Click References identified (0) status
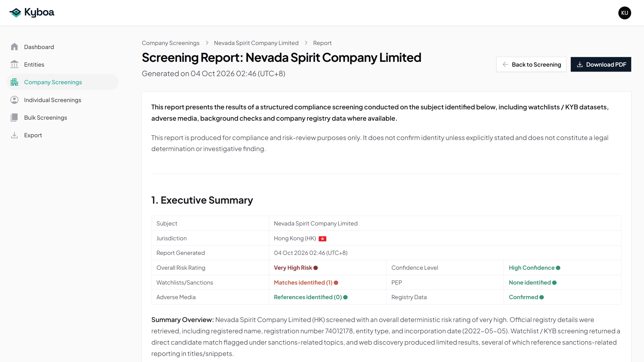644x362 pixels. pyautogui.click(x=308, y=297)
